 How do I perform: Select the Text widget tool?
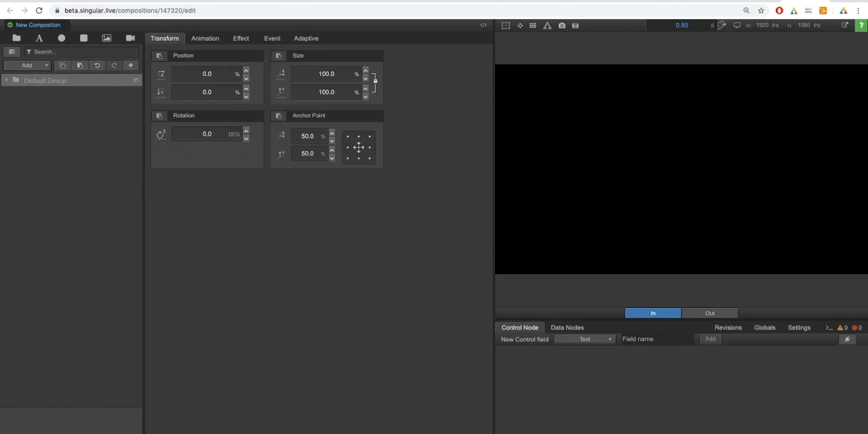coord(39,38)
